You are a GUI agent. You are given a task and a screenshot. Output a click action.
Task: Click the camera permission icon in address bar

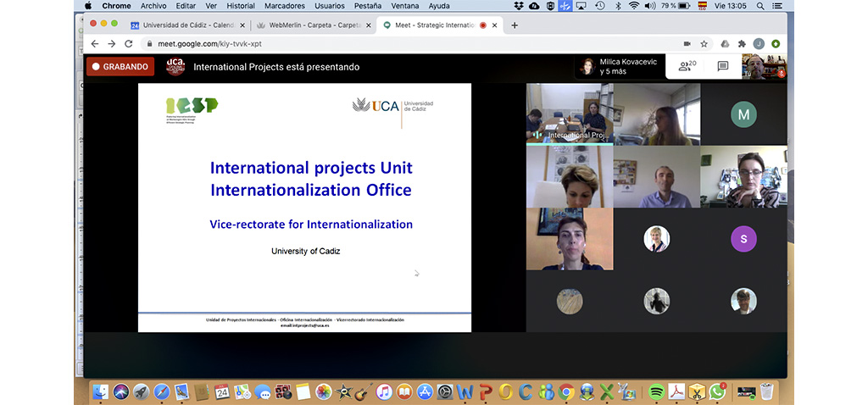687,43
